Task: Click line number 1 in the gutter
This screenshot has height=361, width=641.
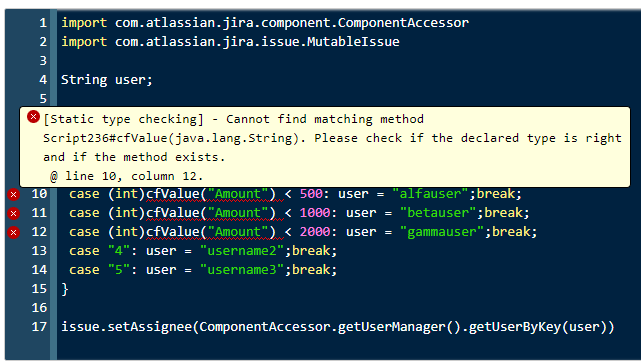Action: [x=43, y=23]
